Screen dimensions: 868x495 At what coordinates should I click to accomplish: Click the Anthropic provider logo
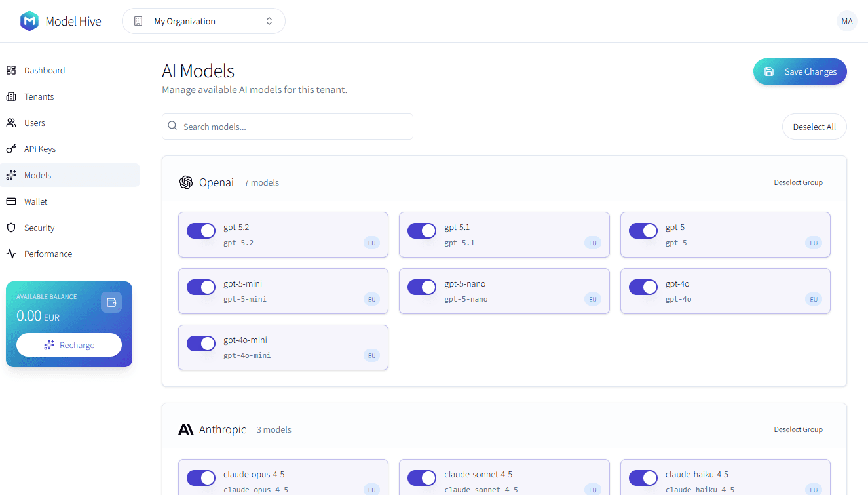click(186, 429)
